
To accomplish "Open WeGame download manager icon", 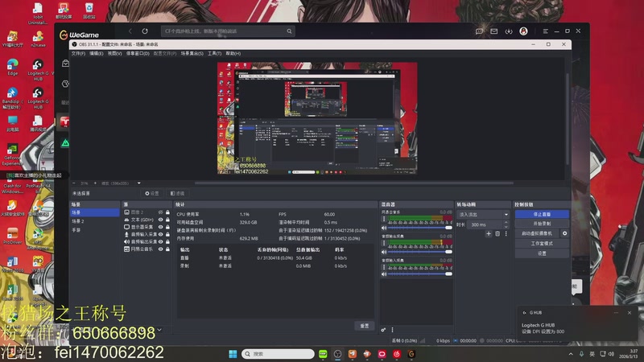I will [509, 31].
